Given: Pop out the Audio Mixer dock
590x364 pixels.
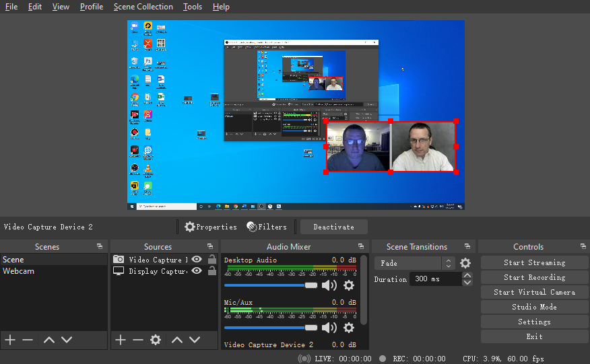Looking at the screenshot, I should pos(361,246).
